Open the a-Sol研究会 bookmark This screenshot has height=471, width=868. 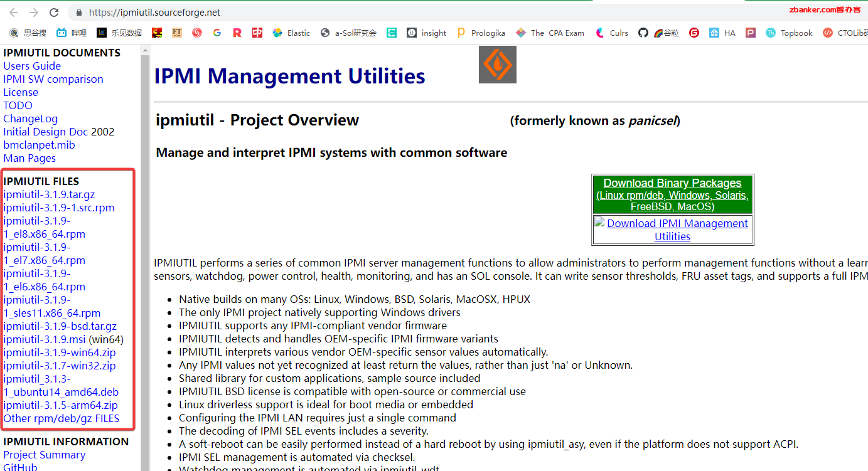tap(348, 33)
